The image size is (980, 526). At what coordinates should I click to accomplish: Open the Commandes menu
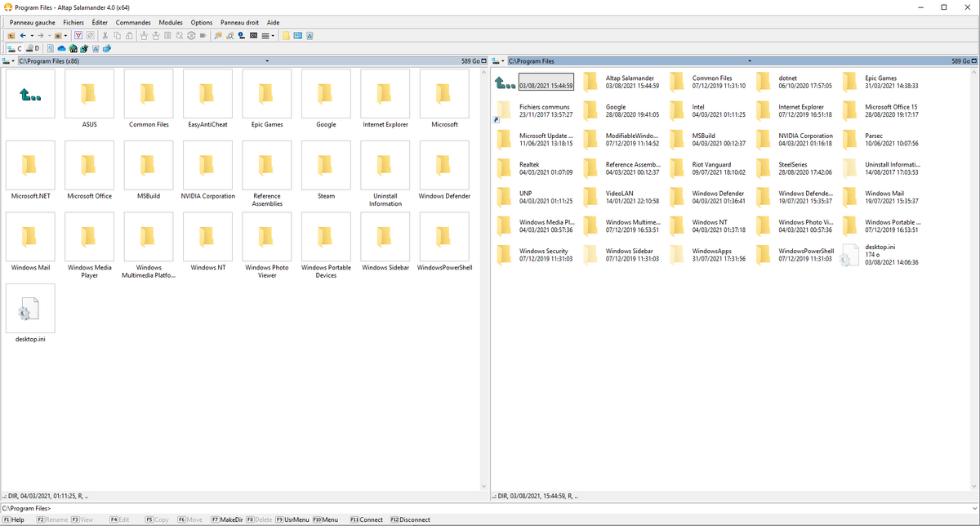pos(133,22)
